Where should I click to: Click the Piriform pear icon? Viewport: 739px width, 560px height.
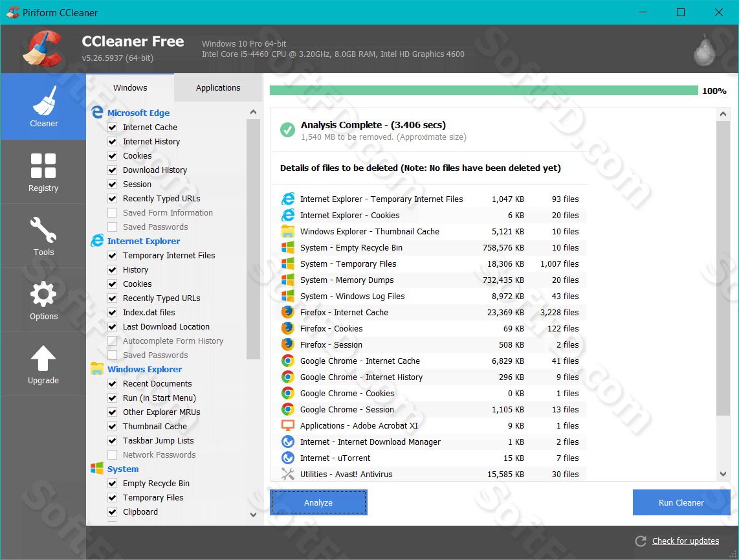coord(705,49)
